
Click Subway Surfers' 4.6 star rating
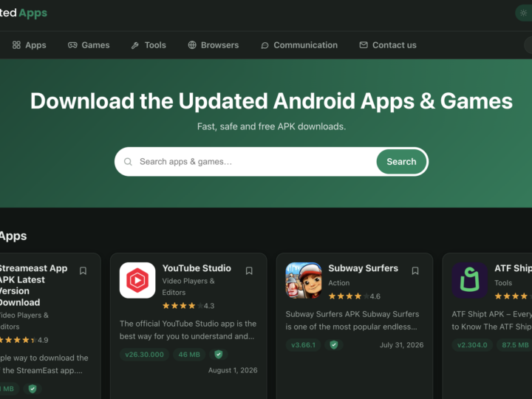354,296
